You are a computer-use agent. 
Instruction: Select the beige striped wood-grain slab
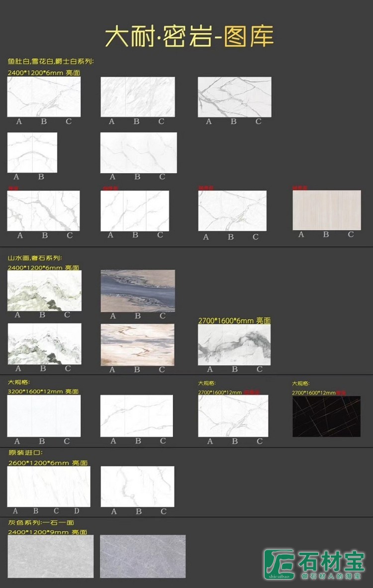(x=327, y=210)
